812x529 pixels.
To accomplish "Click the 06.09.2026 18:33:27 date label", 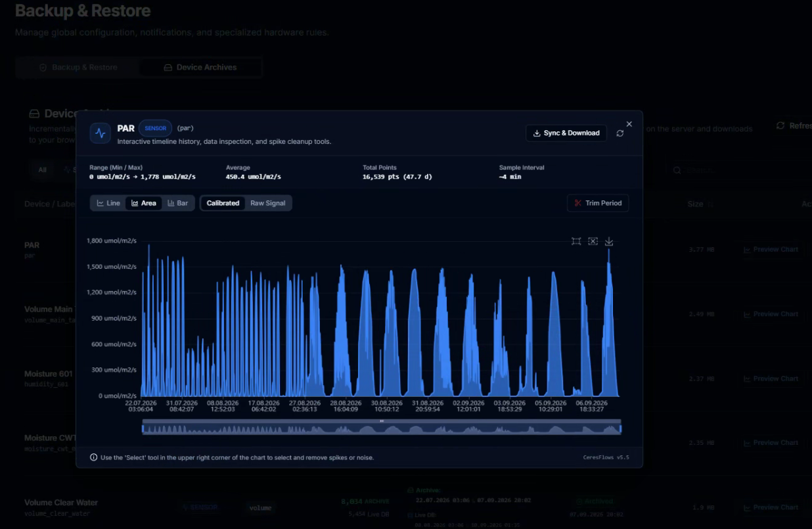I will (591, 406).
